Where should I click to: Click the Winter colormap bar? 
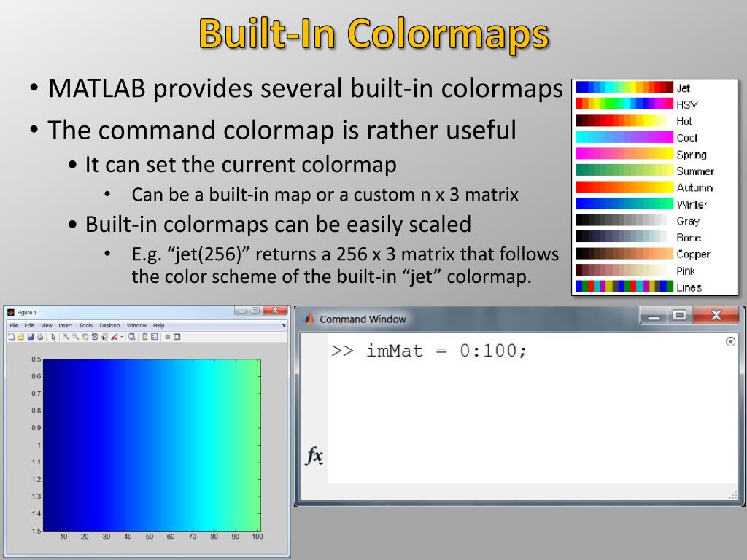(624, 204)
